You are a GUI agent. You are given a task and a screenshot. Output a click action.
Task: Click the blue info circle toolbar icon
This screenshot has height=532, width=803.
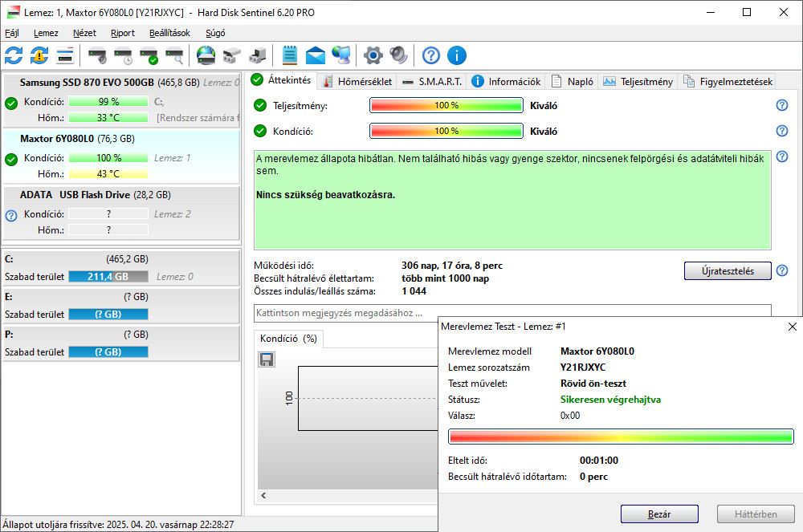pyautogui.click(x=457, y=55)
